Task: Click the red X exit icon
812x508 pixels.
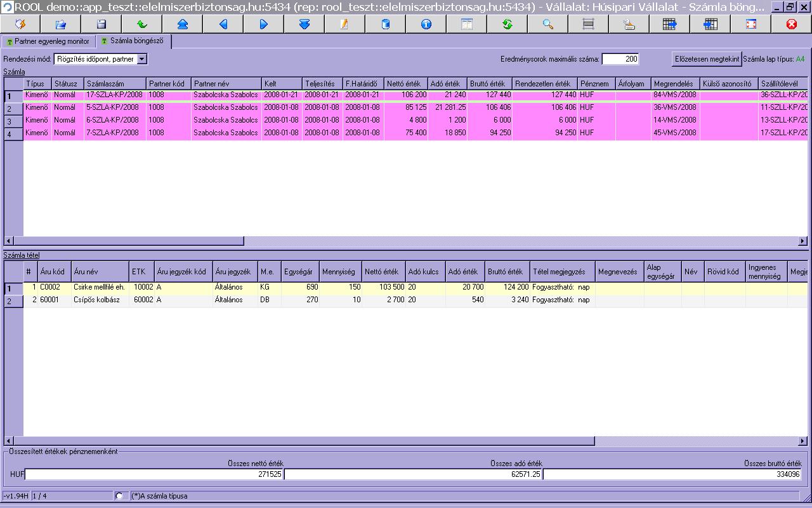Action: 791,24
